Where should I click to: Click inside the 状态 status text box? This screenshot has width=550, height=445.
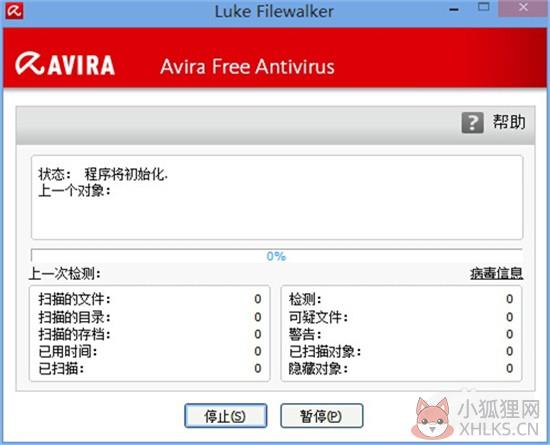pyautogui.click(x=277, y=198)
